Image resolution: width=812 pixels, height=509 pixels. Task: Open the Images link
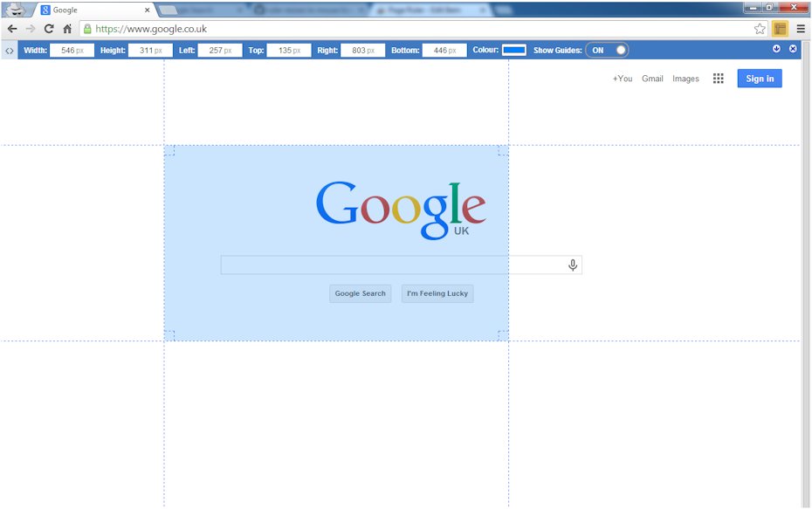pos(686,78)
